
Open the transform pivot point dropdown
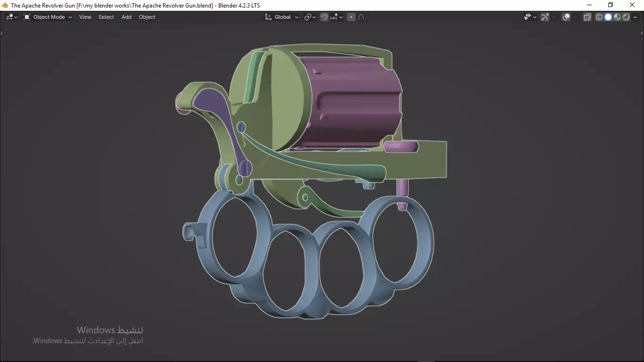pos(310,17)
